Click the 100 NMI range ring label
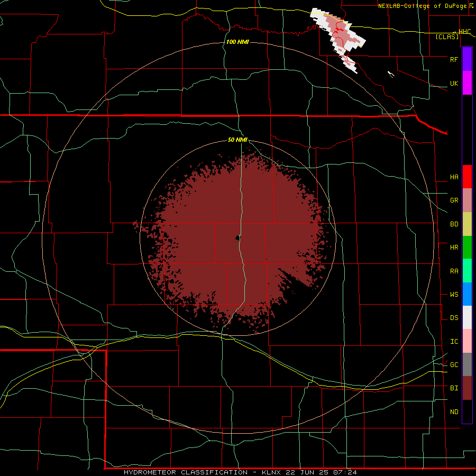Image resolution: width=476 pixels, height=476 pixels. click(x=237, y=42)
